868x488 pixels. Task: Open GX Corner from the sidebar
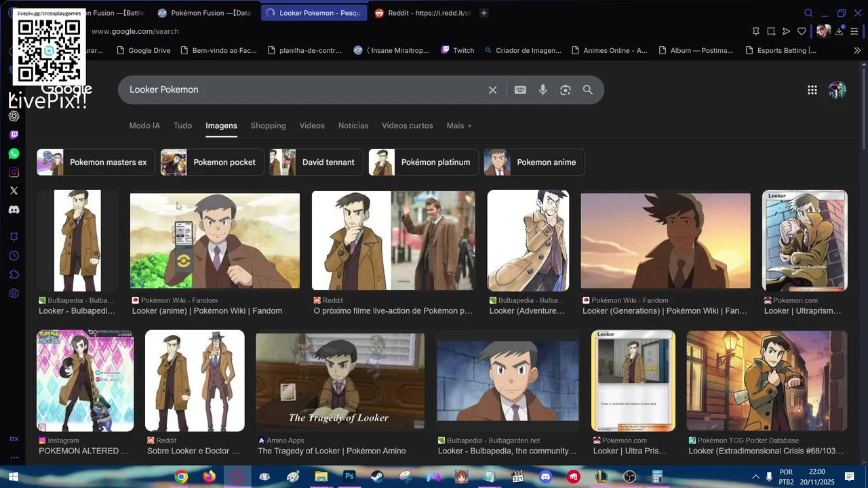point(14,439)
